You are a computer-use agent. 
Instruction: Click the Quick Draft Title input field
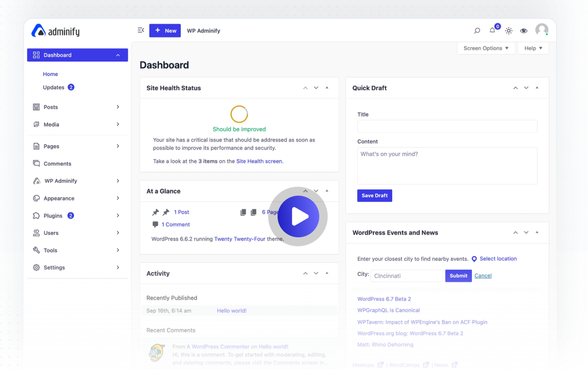tap(447, 126)
